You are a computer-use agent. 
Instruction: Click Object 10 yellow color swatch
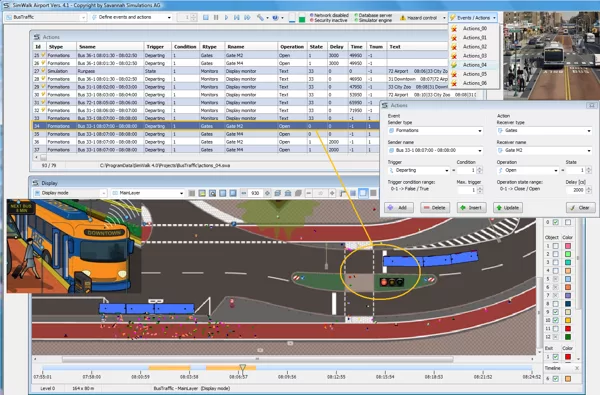568,320
